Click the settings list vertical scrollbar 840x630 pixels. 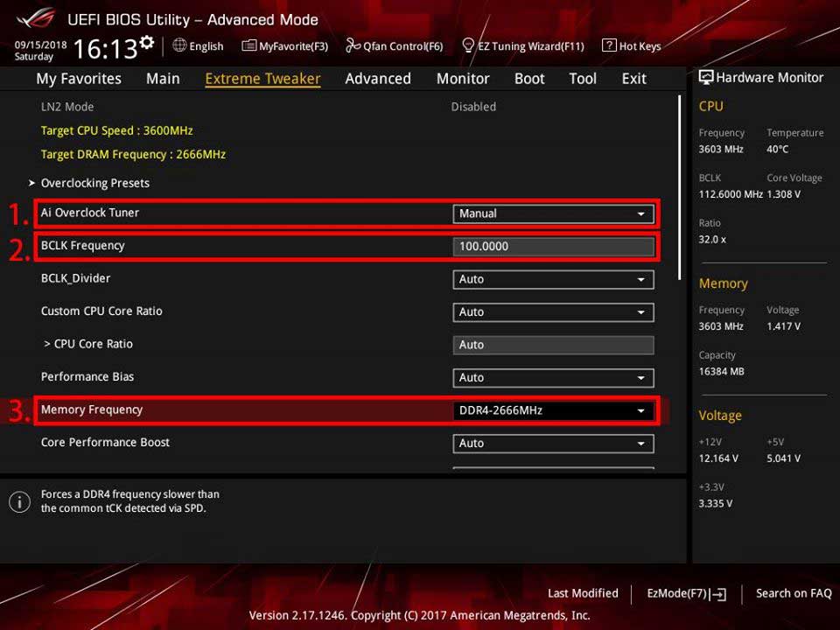pos(681,187)
